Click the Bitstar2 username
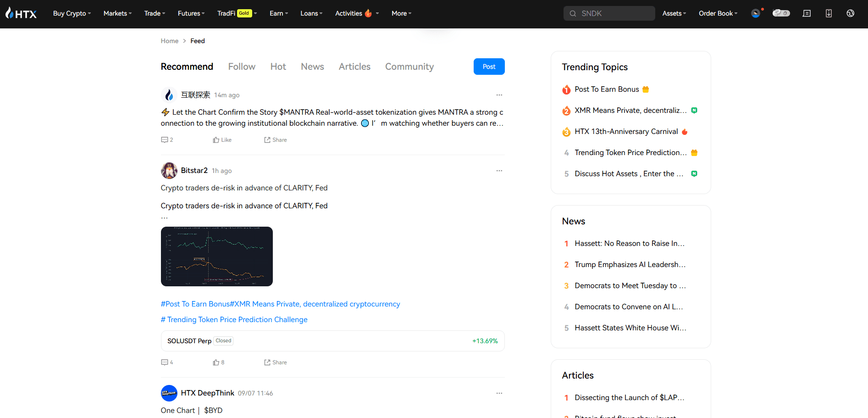The height and width of the screenshot is (418, 868). tap(194, 171)
